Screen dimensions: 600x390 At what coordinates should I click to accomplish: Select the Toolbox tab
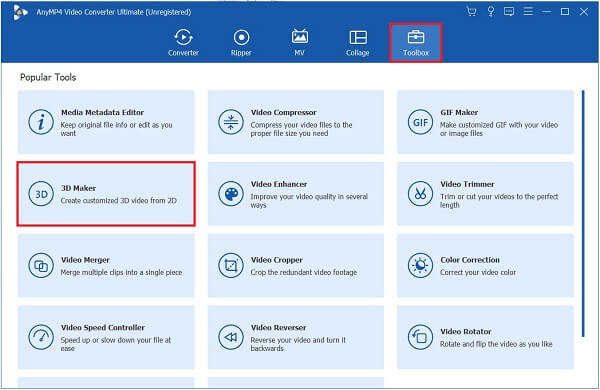[x=416, y=42]
